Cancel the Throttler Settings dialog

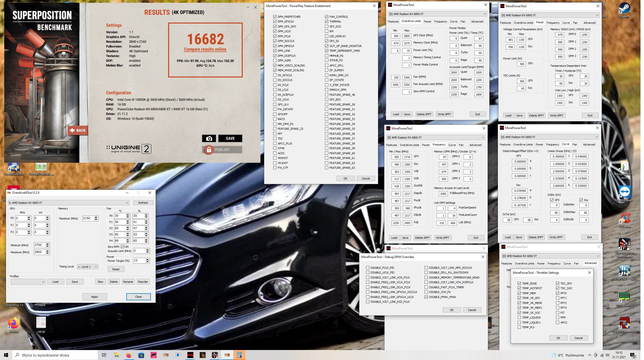[578, 338]
